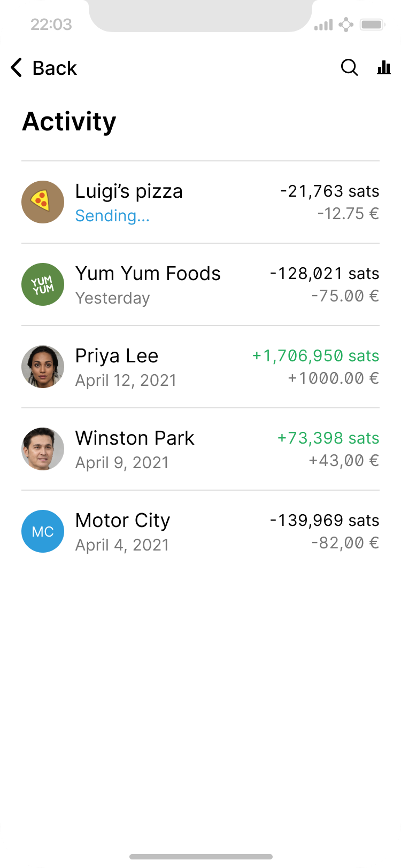Tap the signal strength bars icon
The width and height of the screenshot is (401, 868).
pyautogui.click(x=323, y=25)
